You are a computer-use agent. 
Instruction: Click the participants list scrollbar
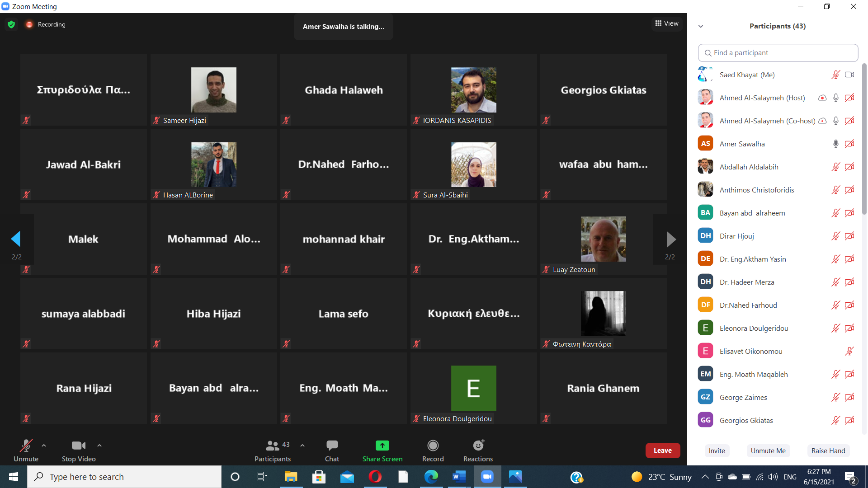[864, 138]
